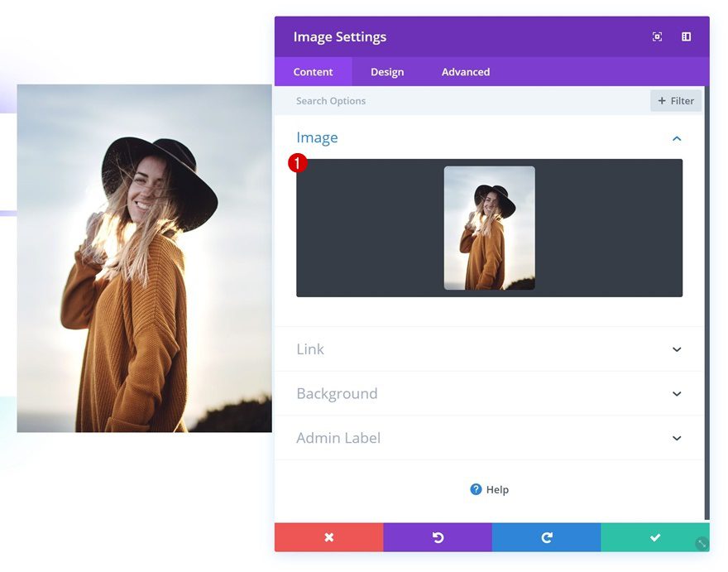This screenshot has width=728, height=572.
Task: Switch to the Advanced tab
Action: coord(465,72)
